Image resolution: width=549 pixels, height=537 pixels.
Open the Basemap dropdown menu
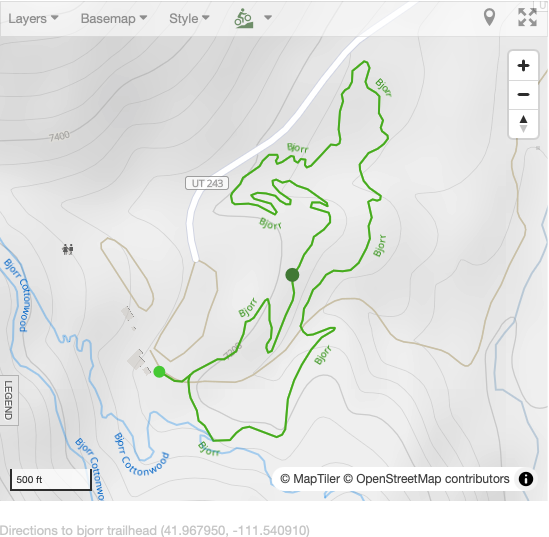point(114,19)
